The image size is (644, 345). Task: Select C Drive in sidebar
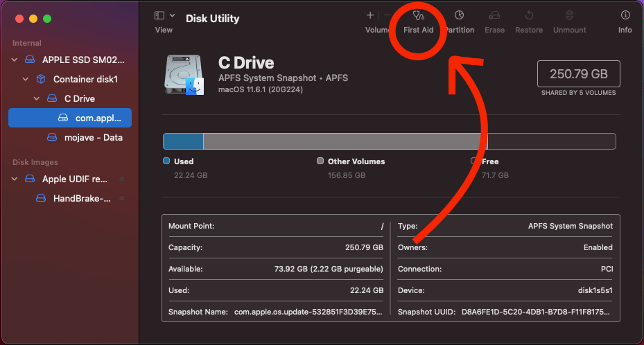click(x=80, y=98)
